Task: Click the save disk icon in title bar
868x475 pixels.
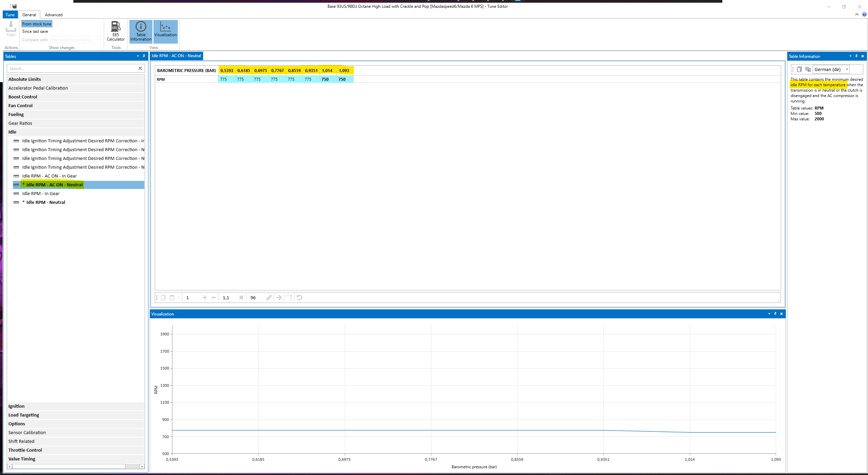Action: click(x=15, y=6)
